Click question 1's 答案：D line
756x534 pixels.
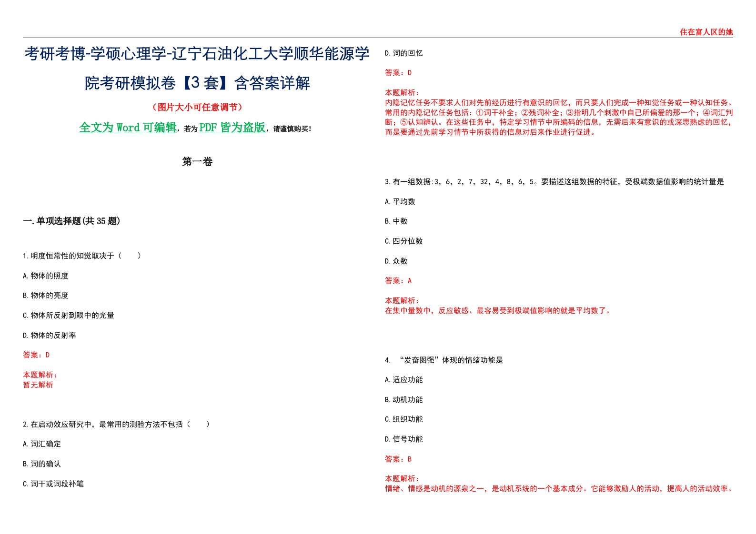36,355
